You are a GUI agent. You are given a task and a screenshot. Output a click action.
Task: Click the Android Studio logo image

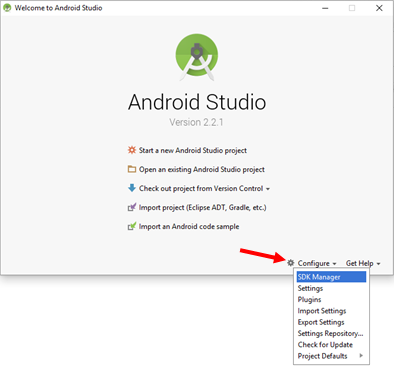[197, 57]
